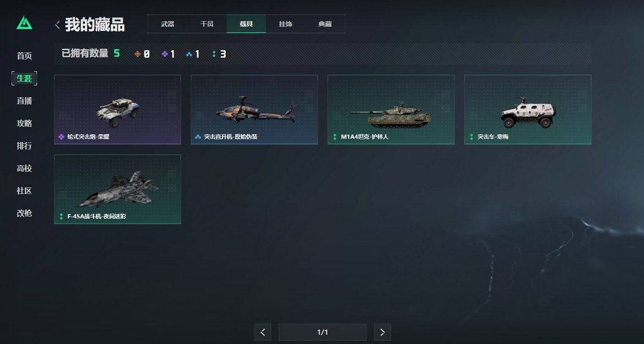Select the F-45A战斗机-夜间迷彩 jet card
The height and width of the screenshot is (344, 644).
(x=117, y=190)
